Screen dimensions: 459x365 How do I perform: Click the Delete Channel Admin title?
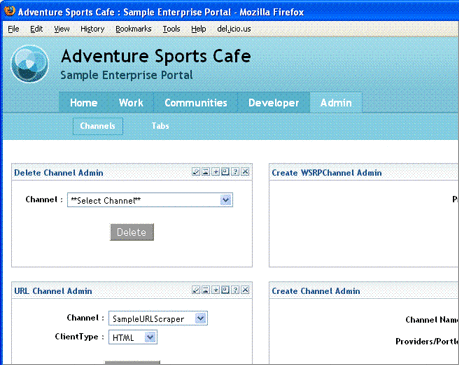pyautogui.click(x=59, y=173)
